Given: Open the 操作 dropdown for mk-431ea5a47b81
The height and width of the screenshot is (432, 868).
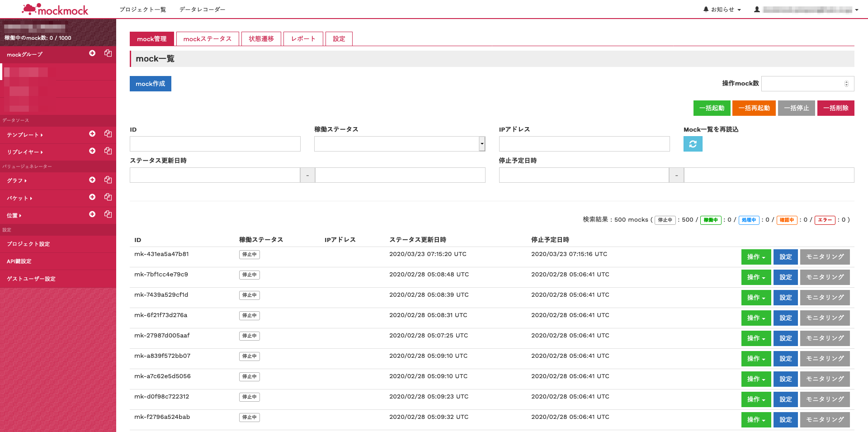Looking at the screenshot, I should 756,256.
